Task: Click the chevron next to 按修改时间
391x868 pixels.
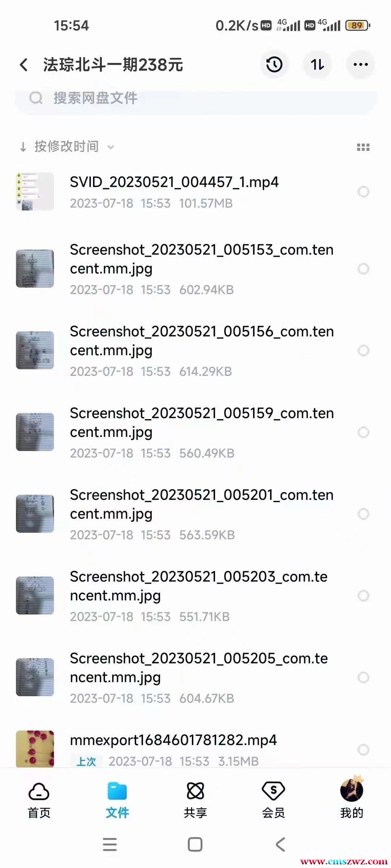Action: (111, 147)
